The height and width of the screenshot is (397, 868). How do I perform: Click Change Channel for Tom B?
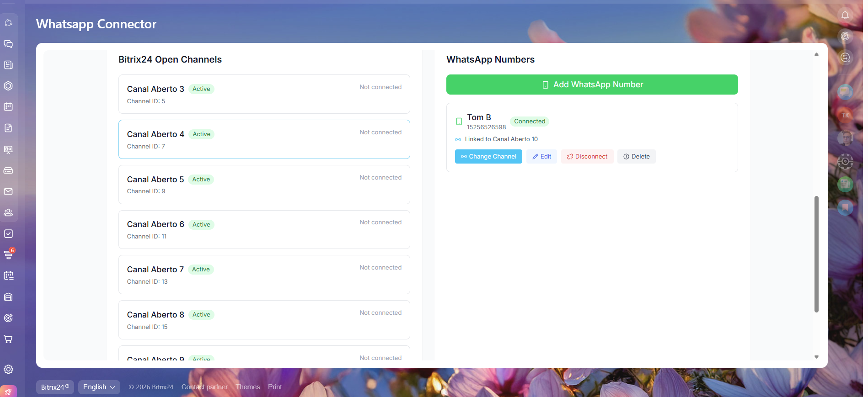(488, 156)
